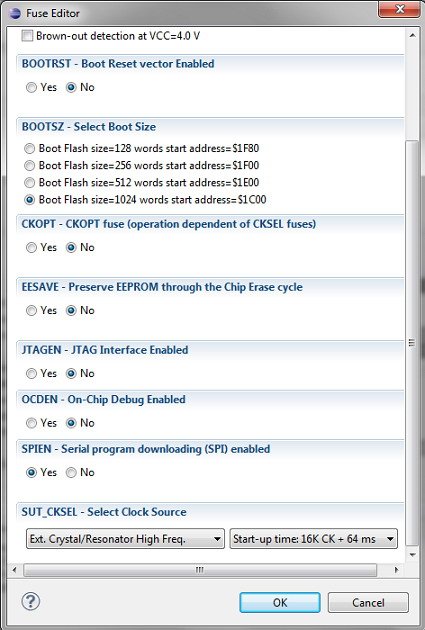The image size is (425, 630).
Task: Open the Start-up time dropdown
Action: click(x=313, y=539)
